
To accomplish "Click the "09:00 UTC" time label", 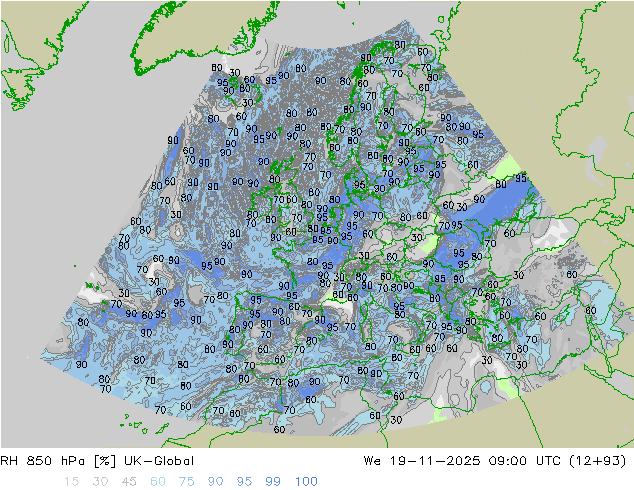I will pyautogui.click(x=524, y=461).
